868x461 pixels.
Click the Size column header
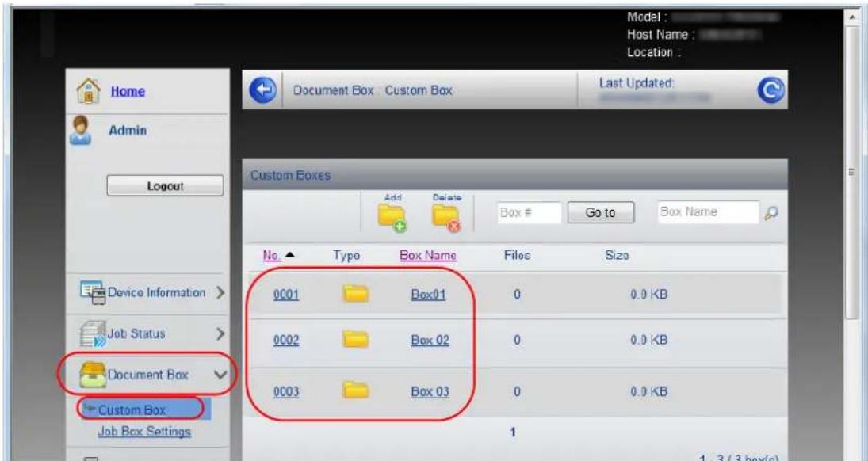tap(617, 255)
